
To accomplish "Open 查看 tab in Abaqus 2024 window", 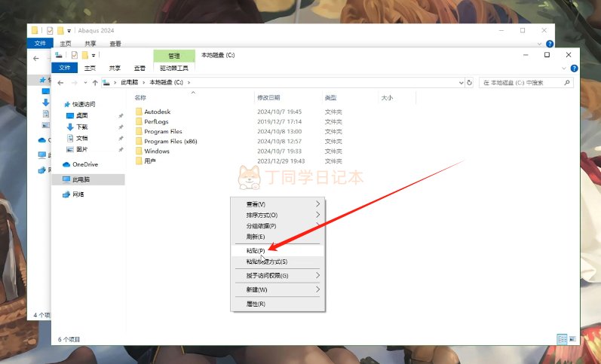I will coord(115,44).
